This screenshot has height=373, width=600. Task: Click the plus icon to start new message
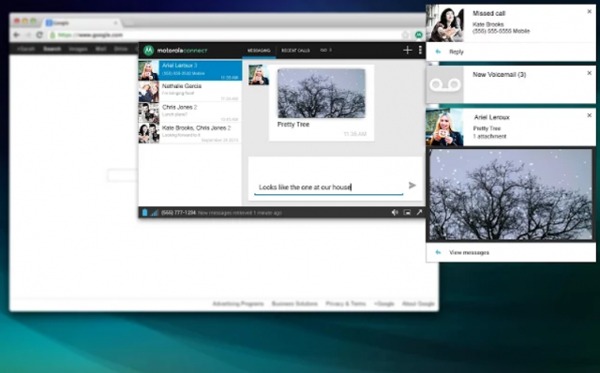tap(407, 50)
